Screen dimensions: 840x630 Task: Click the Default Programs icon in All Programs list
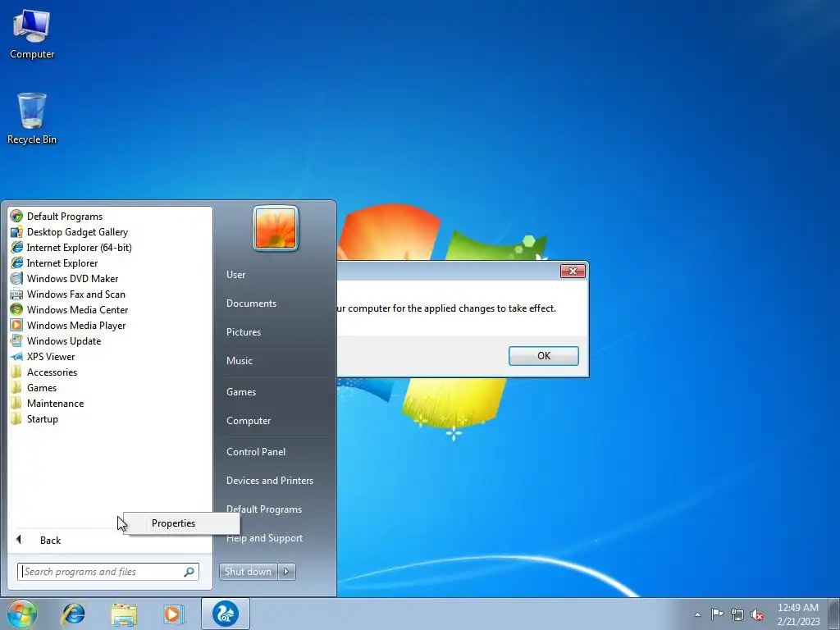click(16, 217)
